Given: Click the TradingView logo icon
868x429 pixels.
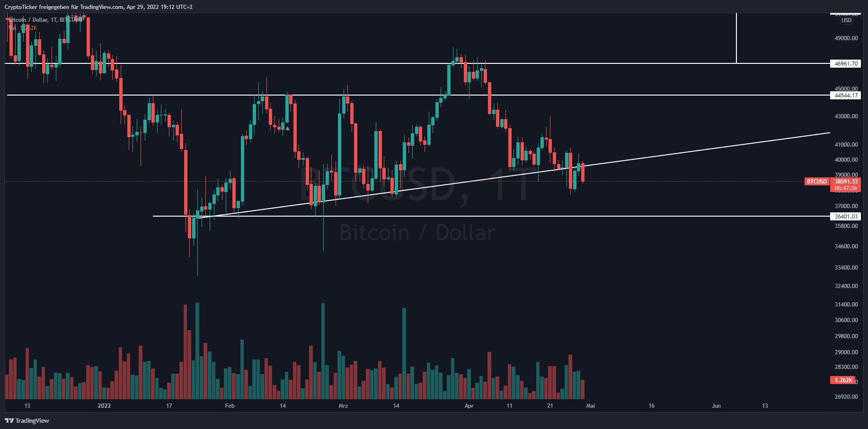Looking at the screenshot, I should (9, 420).
